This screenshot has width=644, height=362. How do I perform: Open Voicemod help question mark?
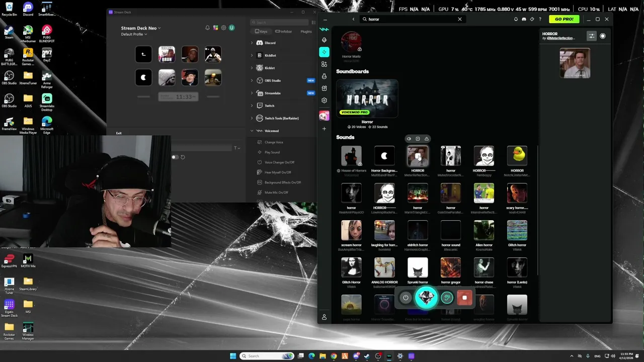540,19
